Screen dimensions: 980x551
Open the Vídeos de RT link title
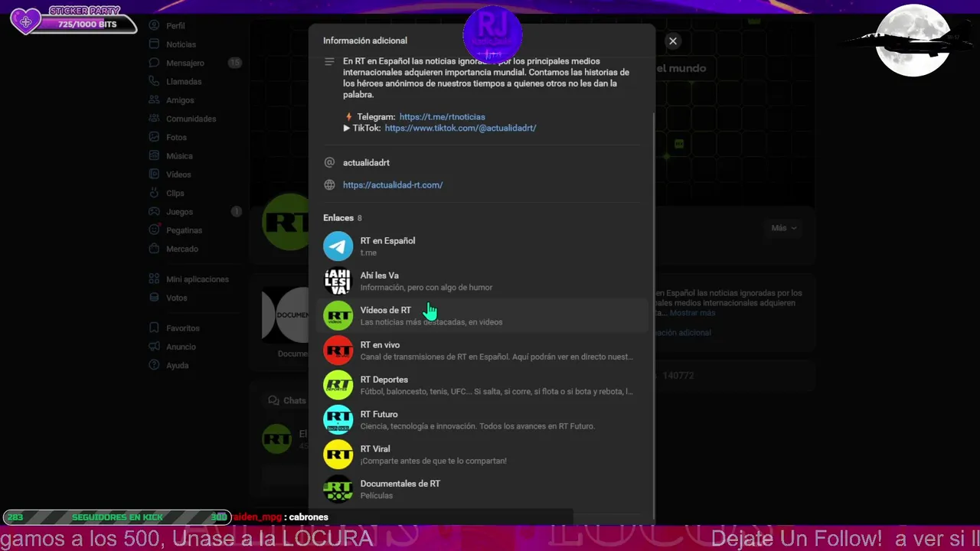[x=385, y=311]
